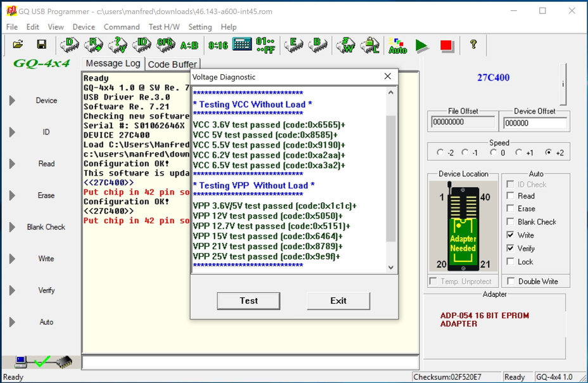Click Exit in the Voltage Diagnostic dialog
Viewport: 588px width, 383px height.
coord(338,301)
